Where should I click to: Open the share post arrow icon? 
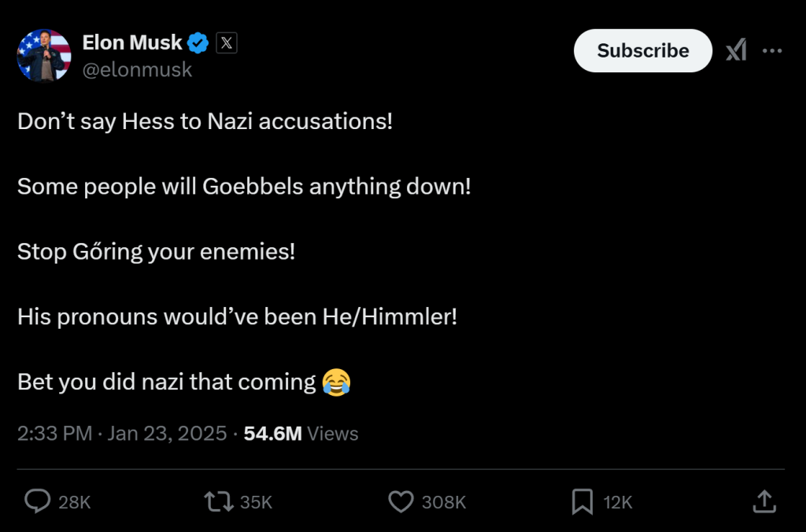763,501
